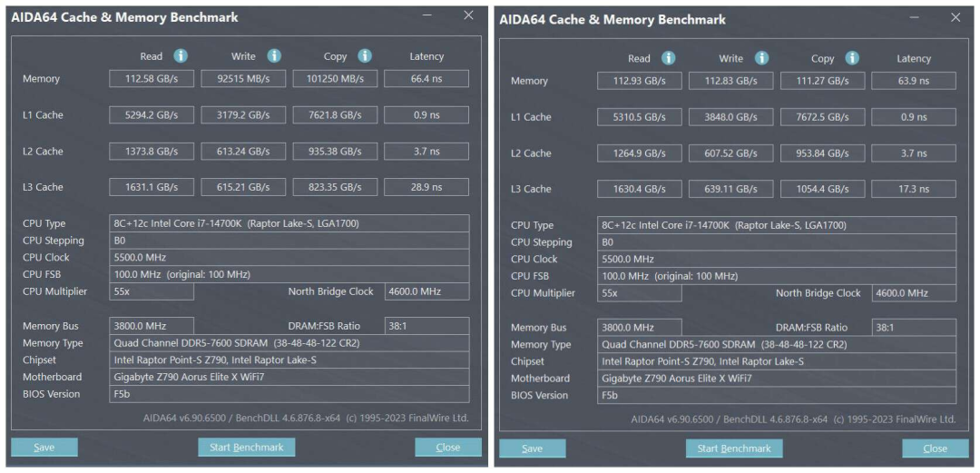
Task: Click Read info icon in right window
Action: [x=668, y=58]
